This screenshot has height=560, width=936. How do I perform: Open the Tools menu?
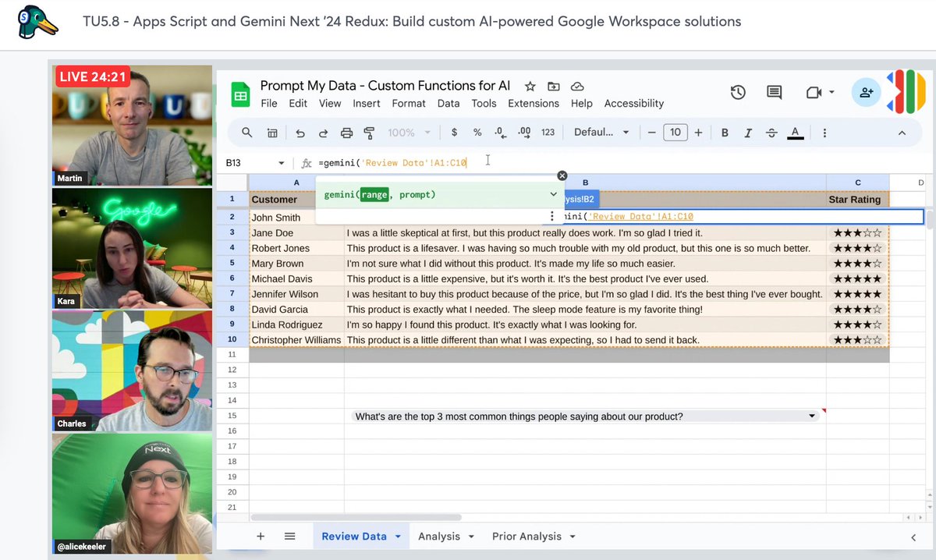[x=484, y=103]
